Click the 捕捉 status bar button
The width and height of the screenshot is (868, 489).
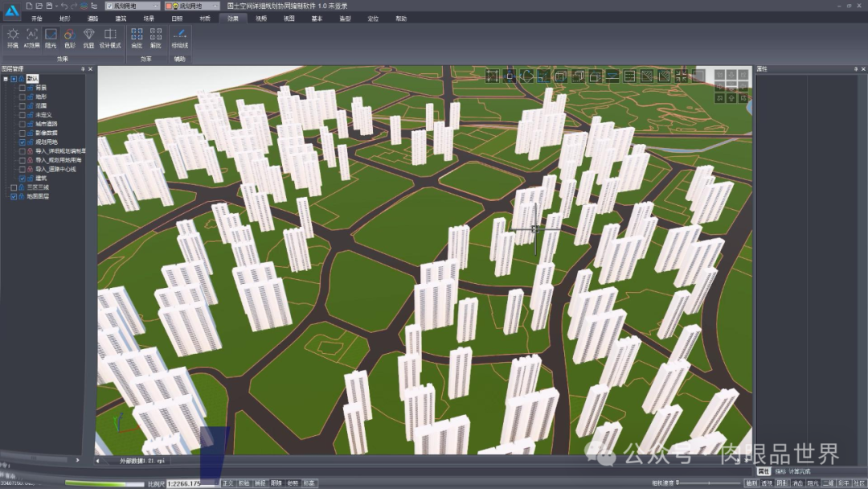[x=260, y=483]
